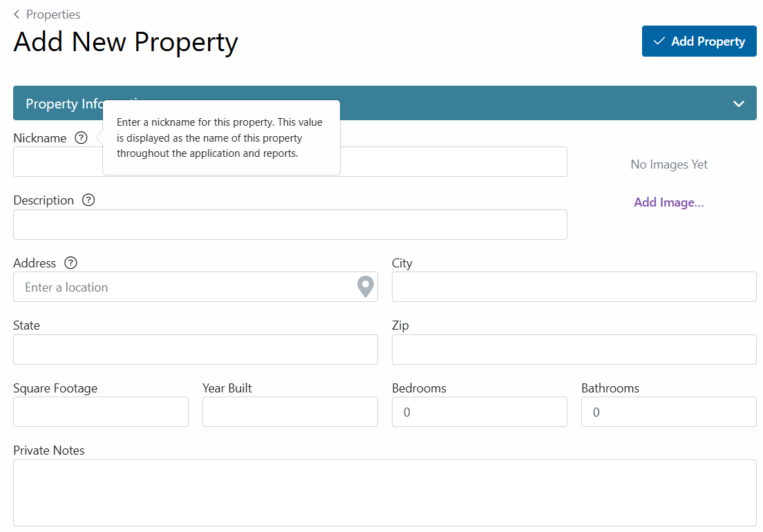This screenshot has width=763, height=532.
Task: Click the Nickname help question mark icon
Action: pyautogui.click(x=81, y=138)
